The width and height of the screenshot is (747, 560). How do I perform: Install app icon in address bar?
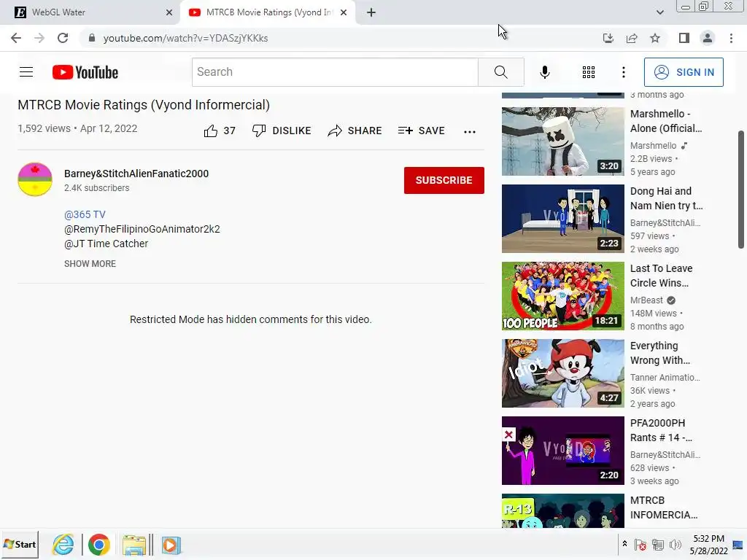click(608, 38)
